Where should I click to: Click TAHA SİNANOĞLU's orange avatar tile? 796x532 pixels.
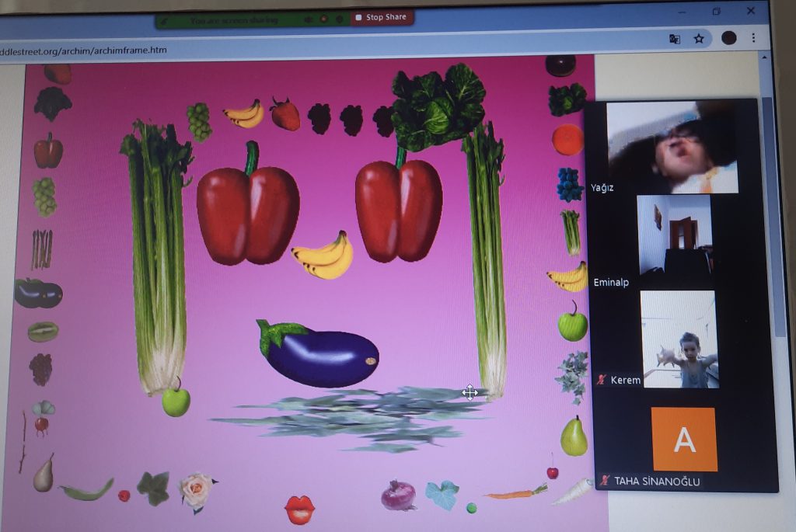click(684, 440)
